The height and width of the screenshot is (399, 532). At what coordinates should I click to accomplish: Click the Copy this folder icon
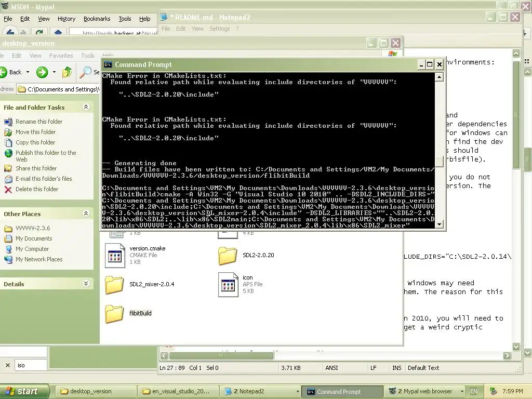point(8,142)
